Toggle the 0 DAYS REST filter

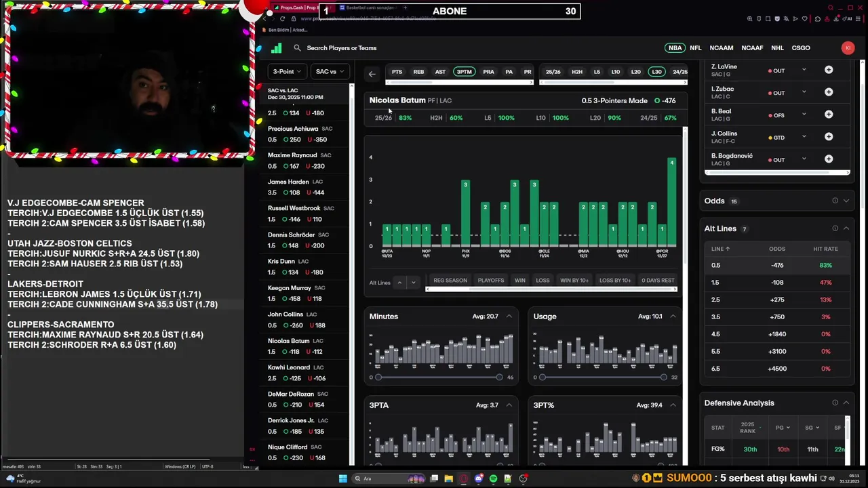658,281
